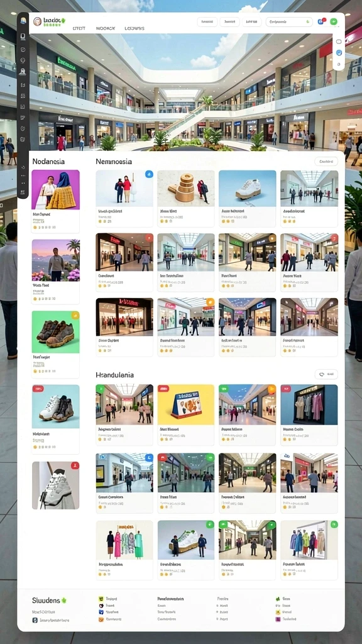Click the heart pill button beside Hrandulania heading
Image resolution: width=362 pixels, height=644 pixels.
326,374
